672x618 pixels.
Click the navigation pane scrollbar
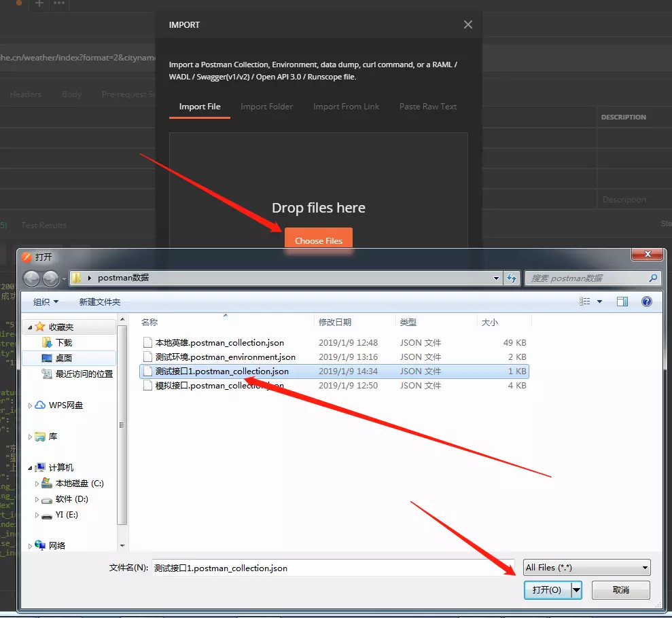(x=122, y=425)
